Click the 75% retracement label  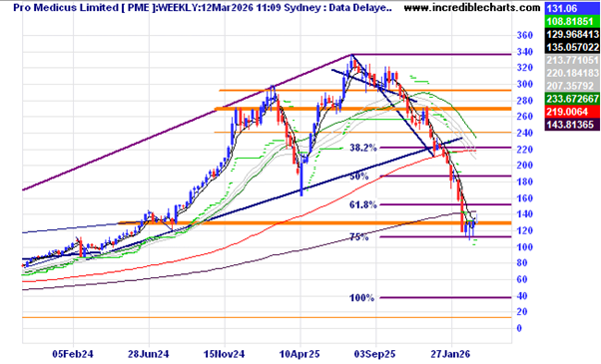[359, 237]
